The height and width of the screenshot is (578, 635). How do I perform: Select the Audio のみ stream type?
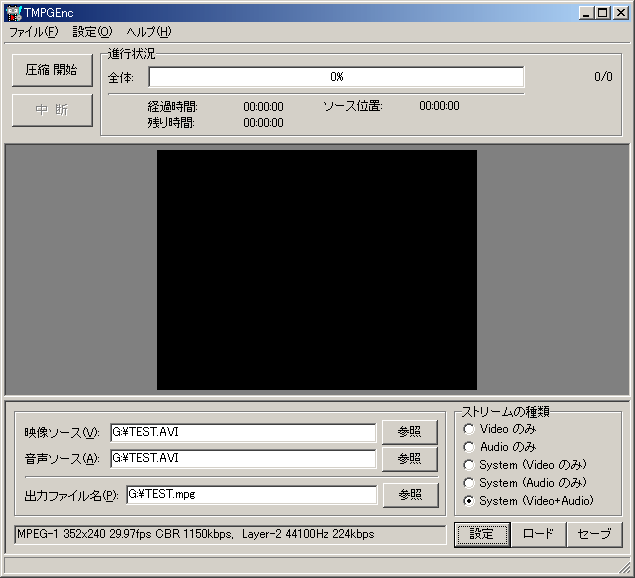500,447
